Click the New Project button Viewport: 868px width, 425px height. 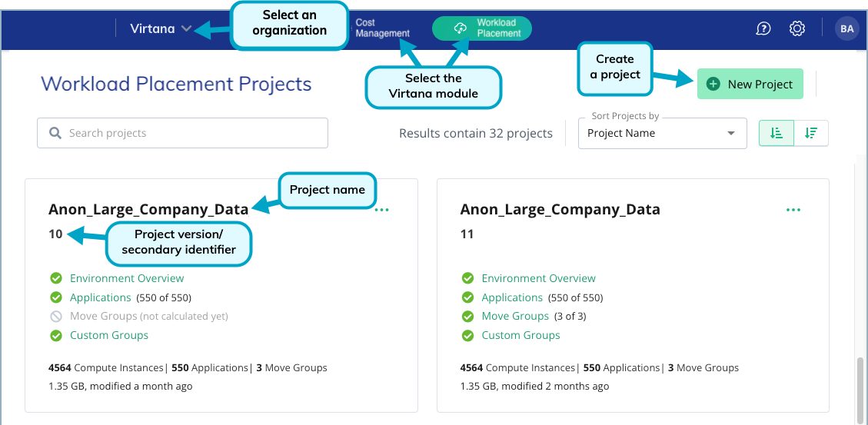[750, 84]
